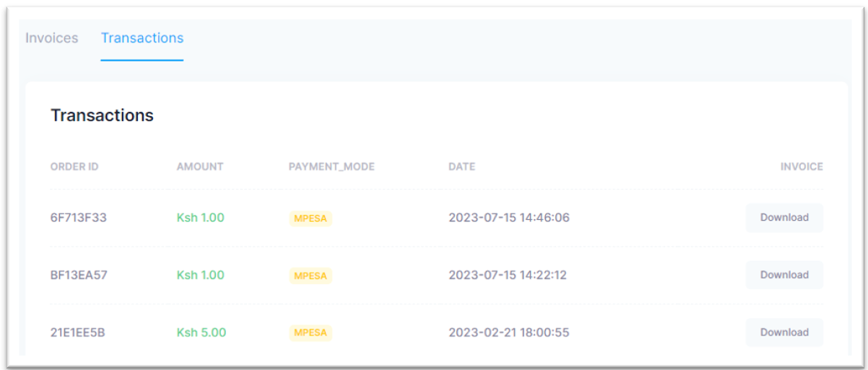The height and width of the screenshot is (370, 868).
Task: Click the date 2023-02-21 18:00:55
Action: click(508, 332)
